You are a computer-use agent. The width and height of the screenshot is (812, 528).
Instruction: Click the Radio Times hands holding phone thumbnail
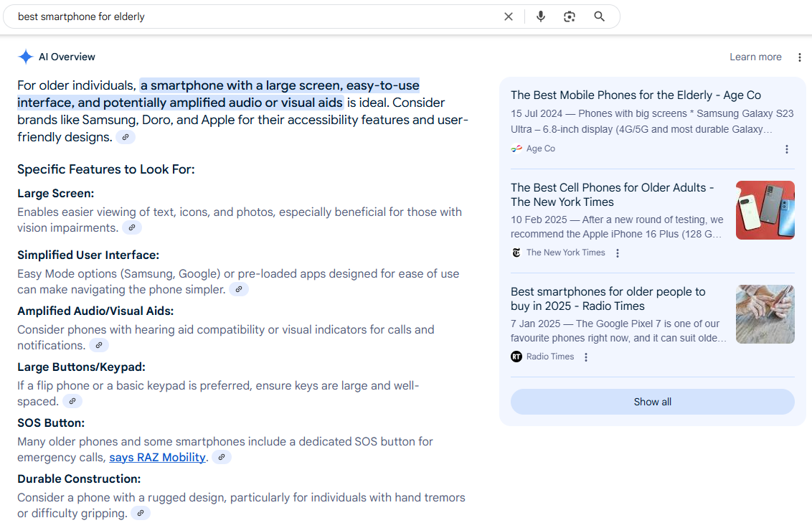coord(765,314)
